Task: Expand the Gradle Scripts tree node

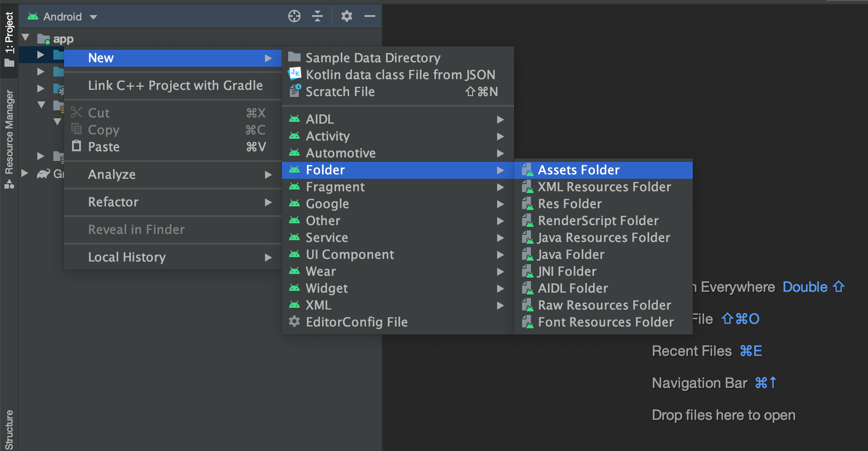Action: [x=25, y=173]
